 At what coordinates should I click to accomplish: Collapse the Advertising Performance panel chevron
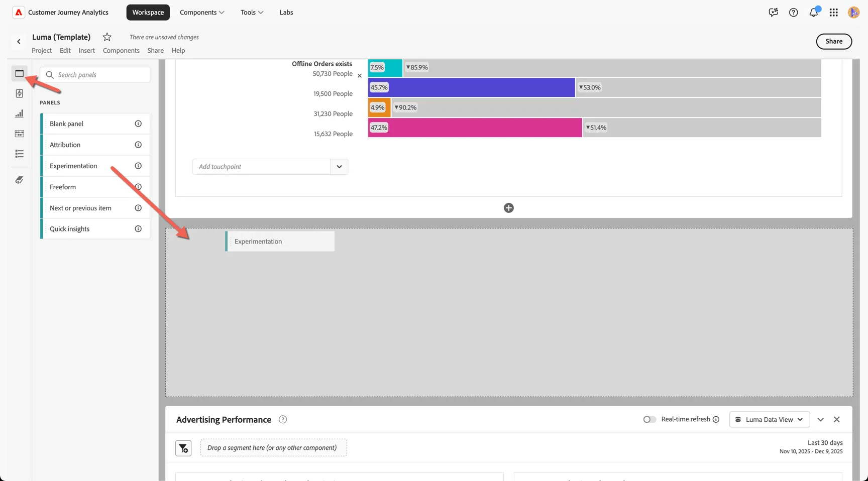[821, 420]
